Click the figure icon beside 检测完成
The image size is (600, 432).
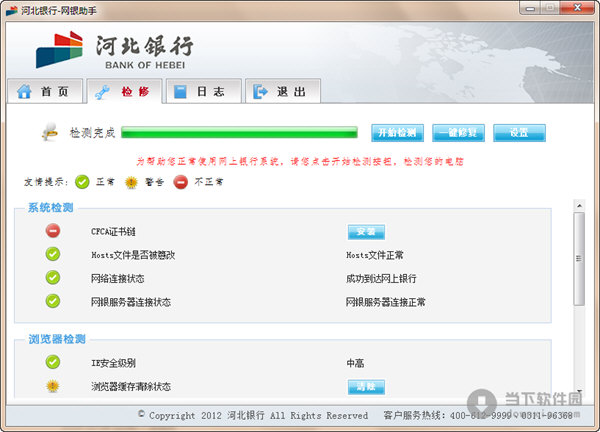tap(50, 132)
